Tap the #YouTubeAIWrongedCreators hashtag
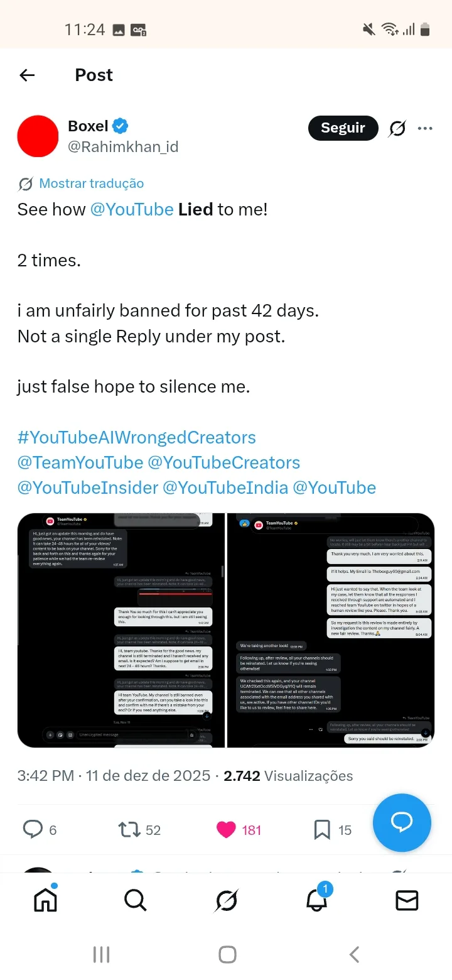The width and height of the screenshot is (452, 980). pos(136,437)
